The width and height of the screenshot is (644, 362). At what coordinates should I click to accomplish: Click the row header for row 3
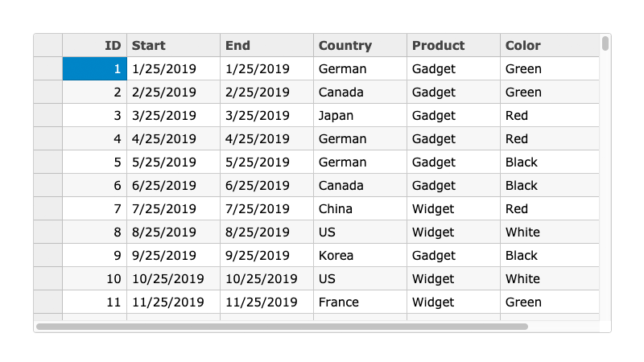[48, 115]
